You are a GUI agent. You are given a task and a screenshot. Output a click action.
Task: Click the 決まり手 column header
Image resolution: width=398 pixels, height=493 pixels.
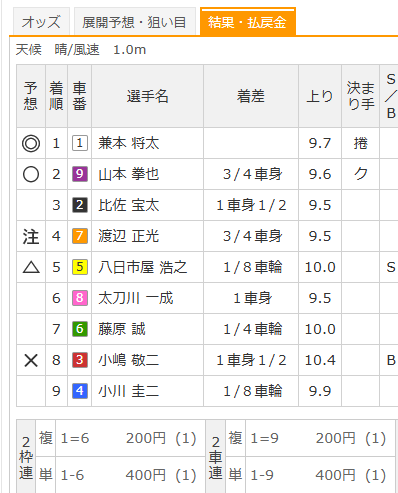(x=361, y=96)
